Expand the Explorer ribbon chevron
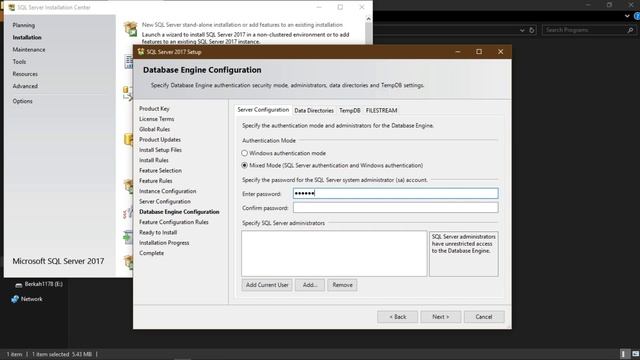The height and width of the screenshot is (360, 640). pos(627,16)
